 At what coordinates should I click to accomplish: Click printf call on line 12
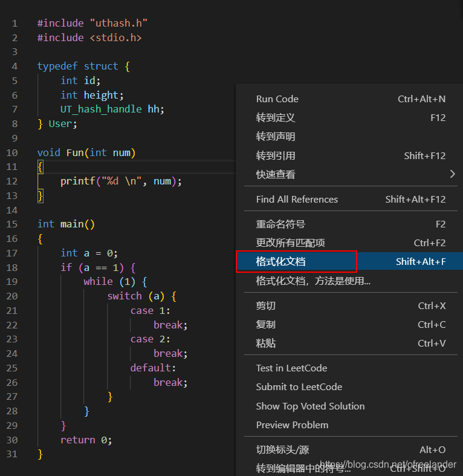(x=78, y=181)
